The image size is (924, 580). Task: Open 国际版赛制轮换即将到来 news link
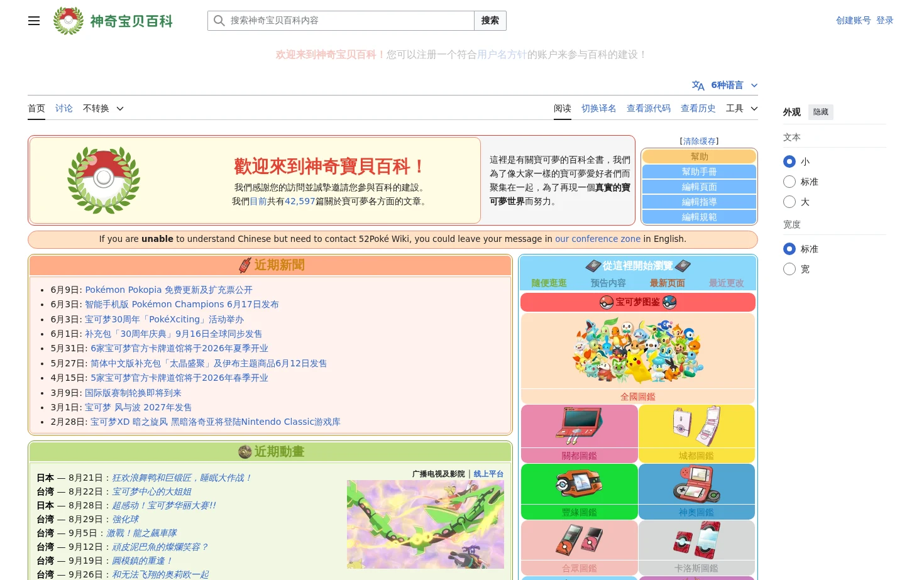133,393
